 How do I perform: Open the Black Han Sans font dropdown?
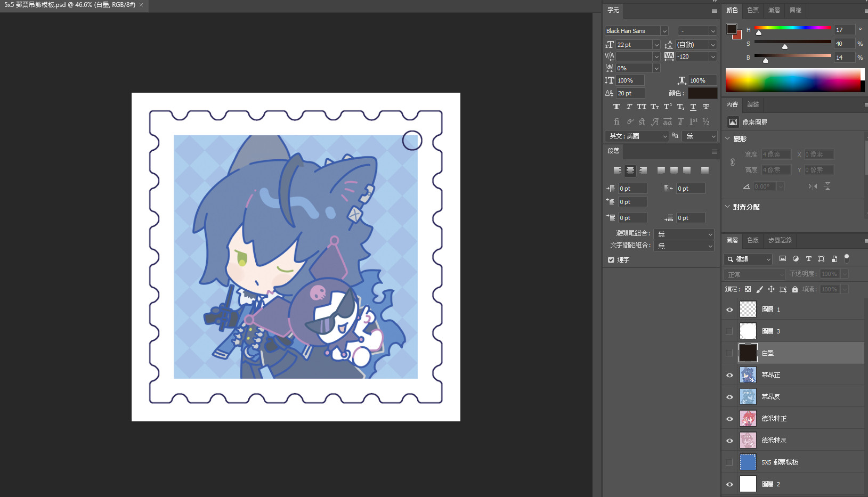pos(664,31)
